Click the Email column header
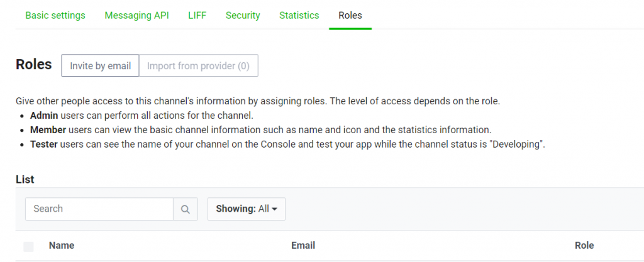 tap(303, 246)
